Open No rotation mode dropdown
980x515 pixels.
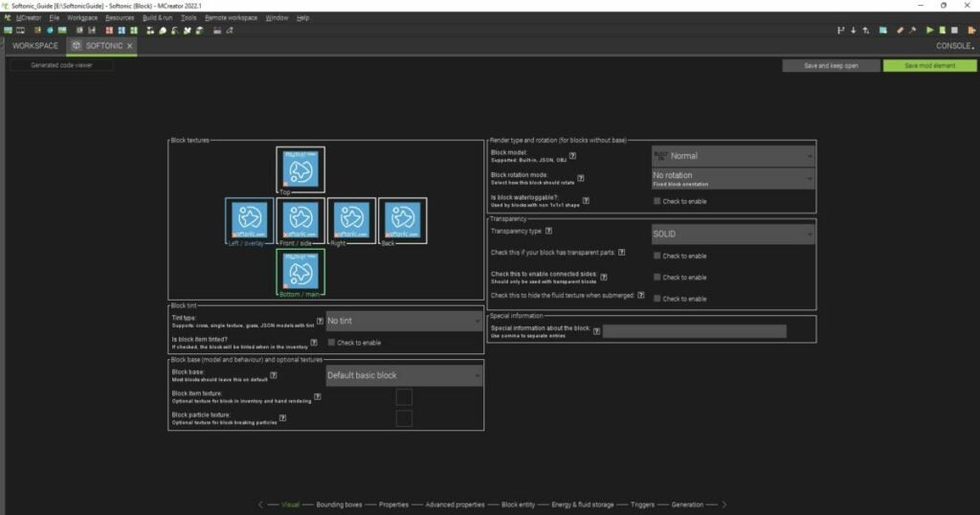[x=733, y=179]
